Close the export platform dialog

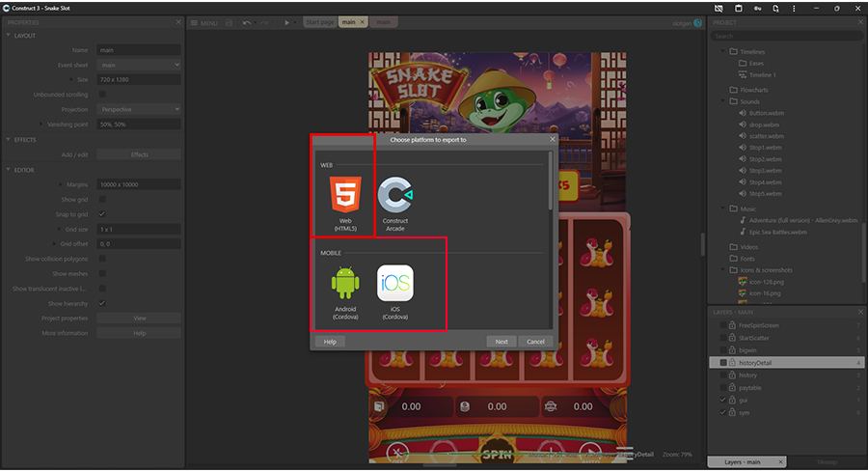click(553, 139)
